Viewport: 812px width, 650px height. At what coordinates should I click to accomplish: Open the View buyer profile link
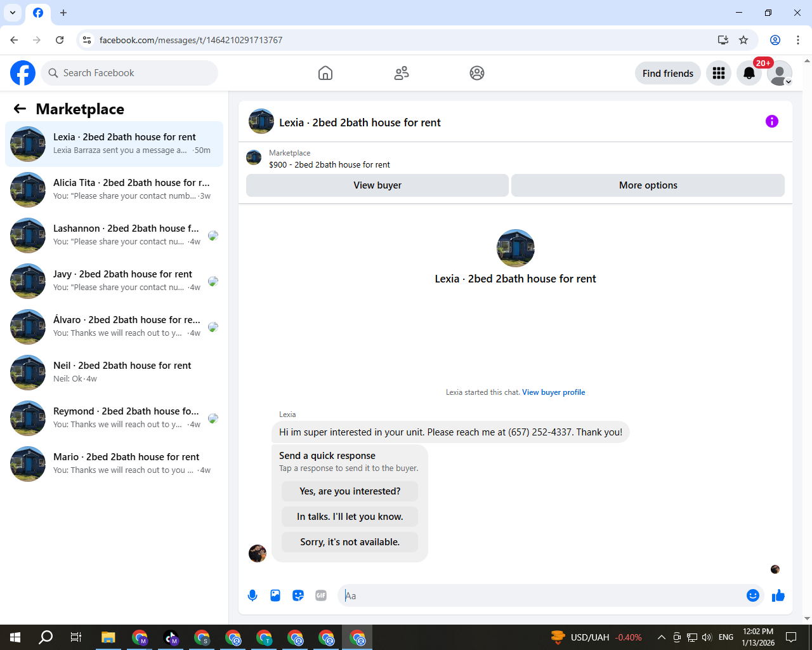point(554,392)
